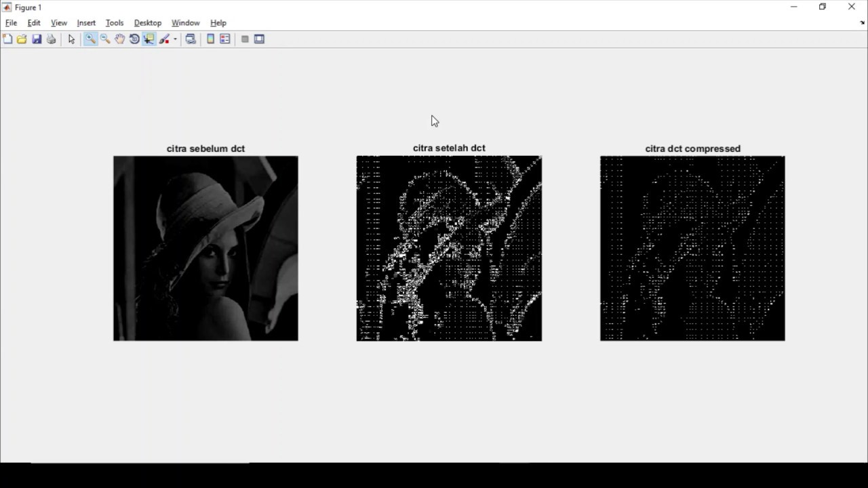Print the figure using the printer icon
Screen dimensions: 868x488
coord(51,39)
